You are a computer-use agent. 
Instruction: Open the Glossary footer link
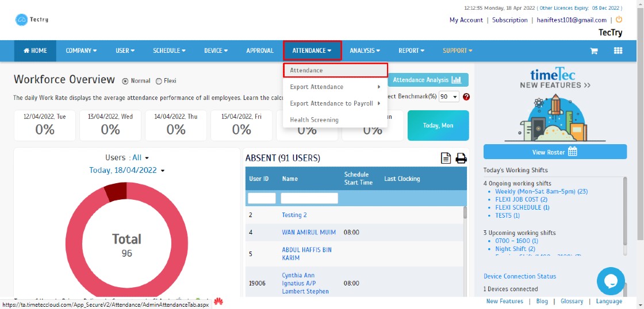point(572,301)
